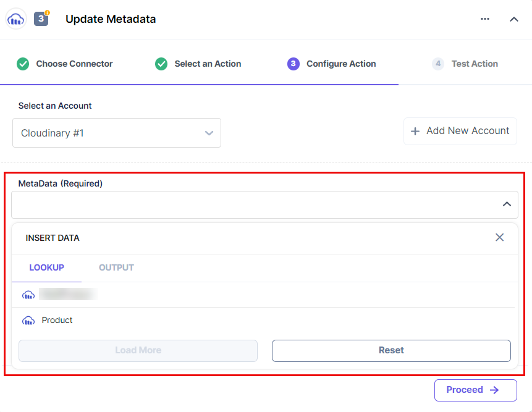The height and width of the screenshot is (412, 532).
Task: Open the Test Action step
Action: click(465, 64)
